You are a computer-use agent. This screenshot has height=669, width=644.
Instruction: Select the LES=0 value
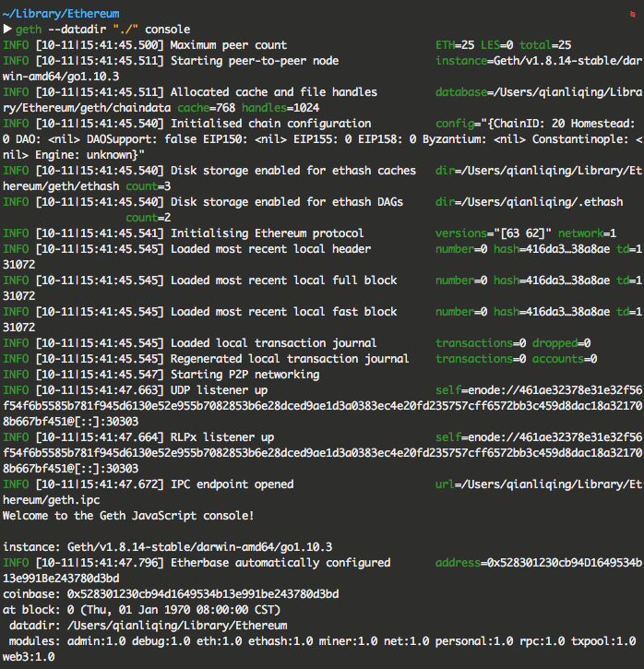[497, 45]
